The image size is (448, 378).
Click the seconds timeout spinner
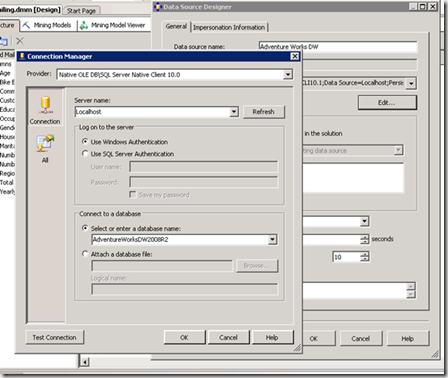pyautogui.click(x=365, y=239)
